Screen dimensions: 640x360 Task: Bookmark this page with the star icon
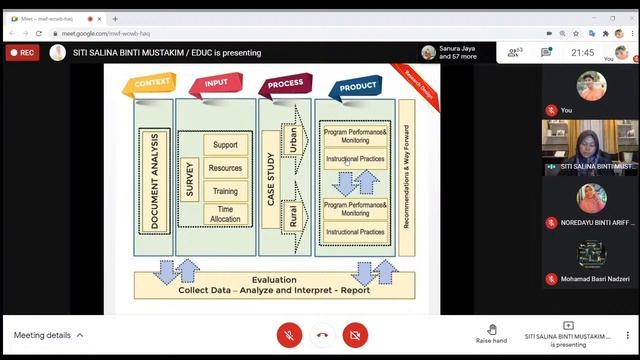coord(576,33)
